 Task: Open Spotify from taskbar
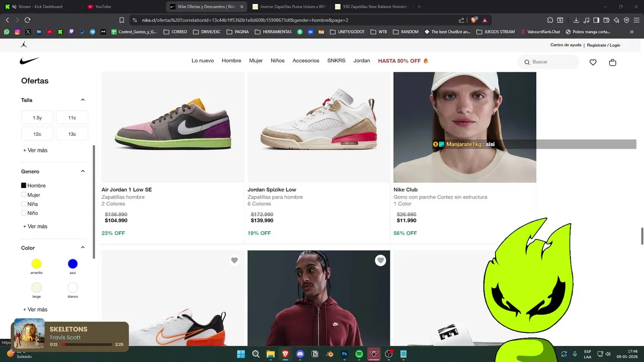359,354
